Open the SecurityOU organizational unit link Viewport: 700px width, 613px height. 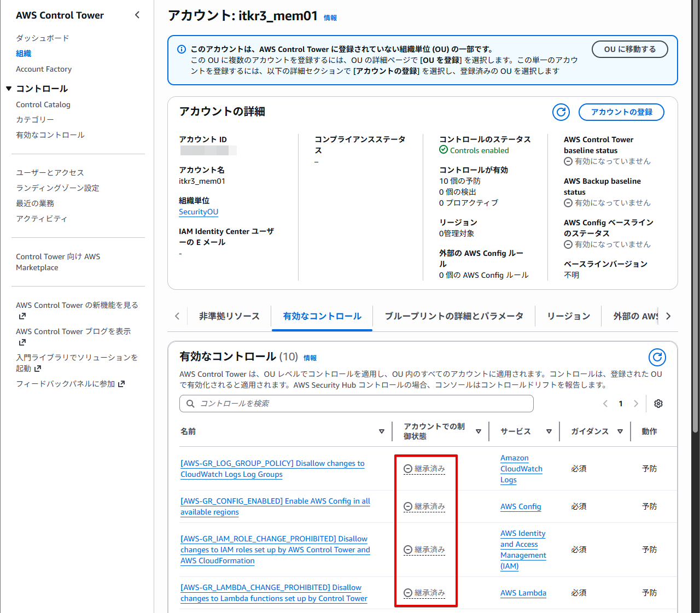pos(199,212)
